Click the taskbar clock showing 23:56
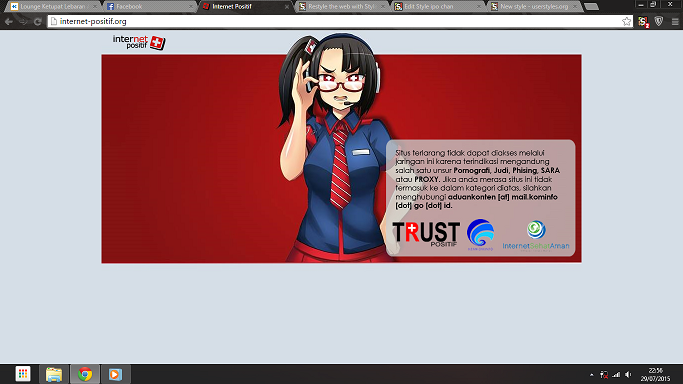 point(655,374)
